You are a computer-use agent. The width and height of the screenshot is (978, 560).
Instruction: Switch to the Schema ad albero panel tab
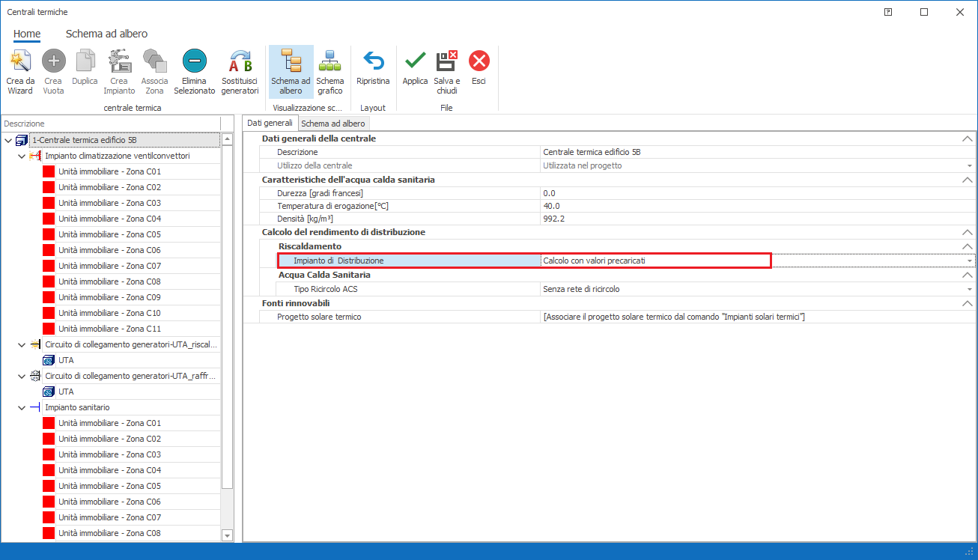pos(332,124)
